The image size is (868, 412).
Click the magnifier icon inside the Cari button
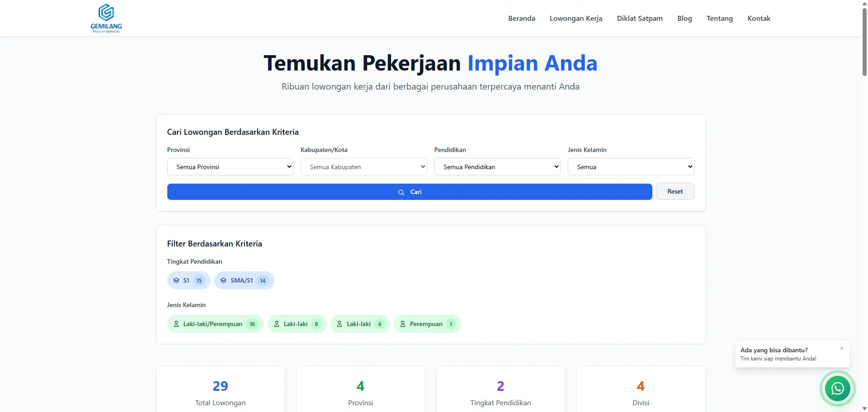point(402,192)
